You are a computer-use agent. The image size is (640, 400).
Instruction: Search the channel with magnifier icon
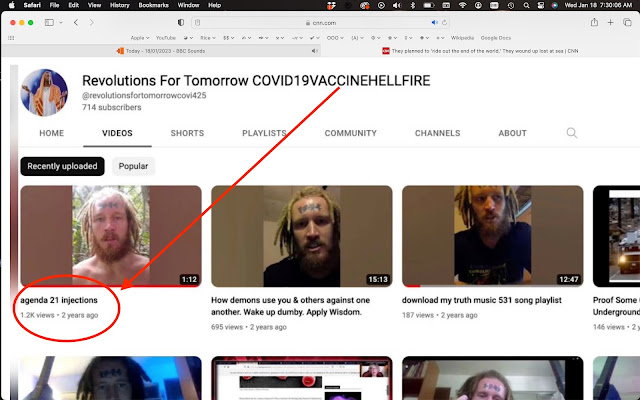[572, 133]
